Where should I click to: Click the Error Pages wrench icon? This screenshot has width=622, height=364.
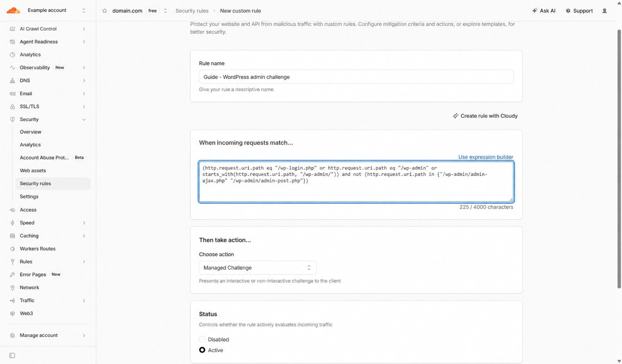(13, 274)
